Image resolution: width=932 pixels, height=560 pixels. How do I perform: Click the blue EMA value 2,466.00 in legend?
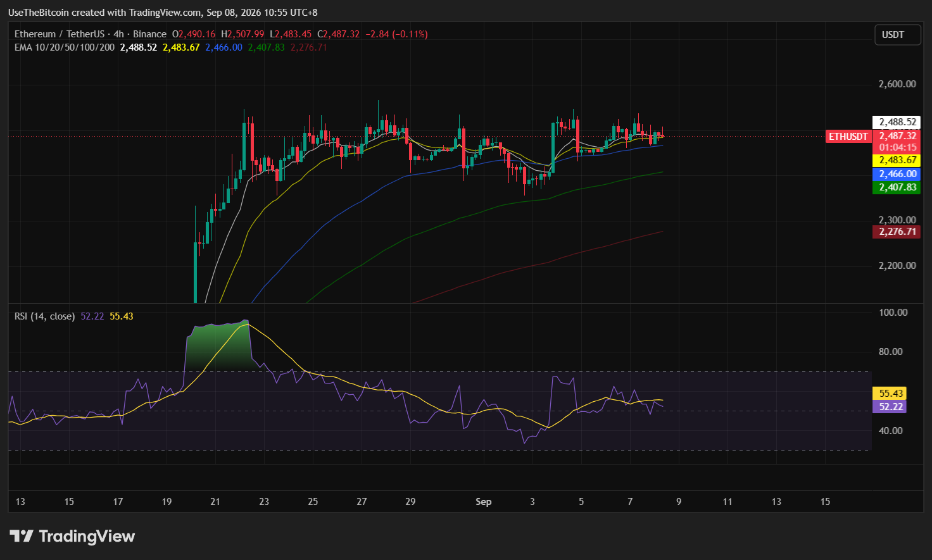tap(224, 47)
